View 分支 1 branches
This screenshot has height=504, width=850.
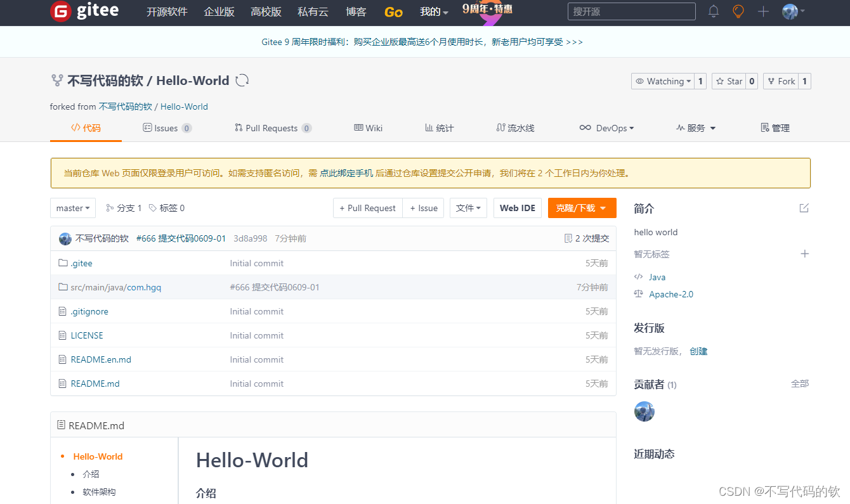[124, 208]
